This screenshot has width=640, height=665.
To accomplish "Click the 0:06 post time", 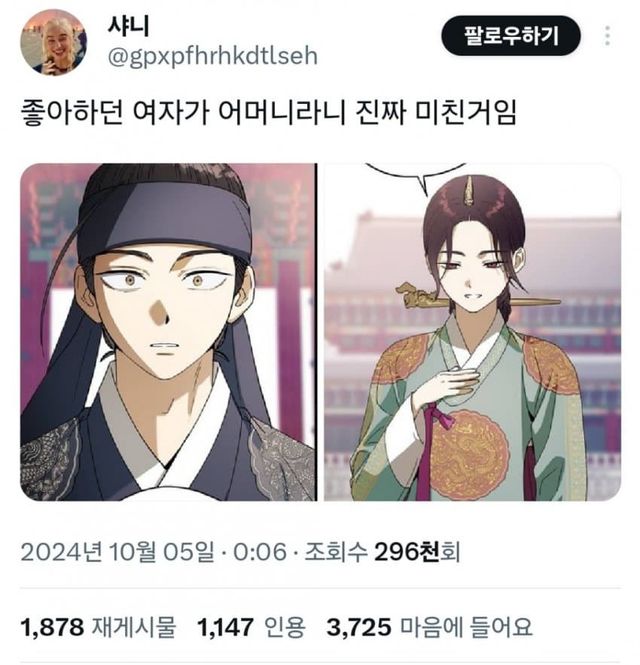I will coord(260,552).
